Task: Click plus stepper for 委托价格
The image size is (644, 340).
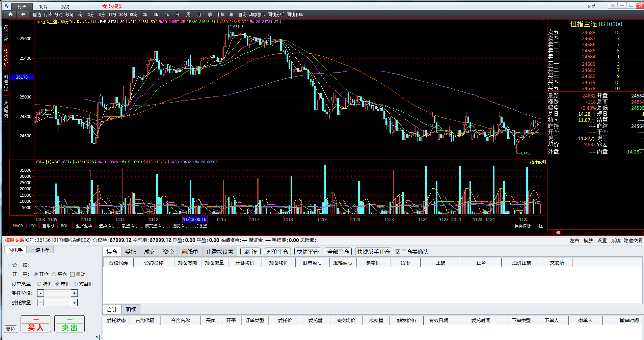Action: coord(74,293)
